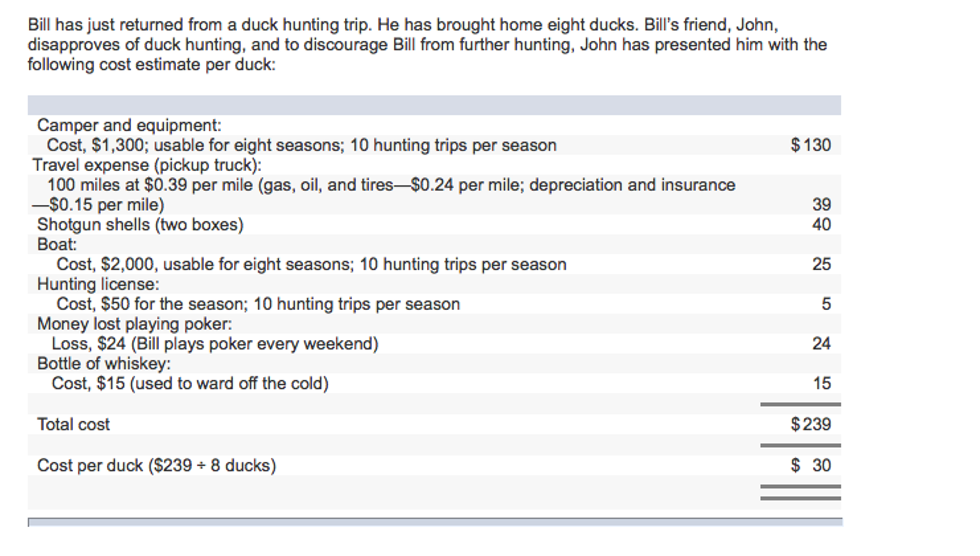Click the blue table header bar
Screen dimensions: 980x556
[434, 105]
